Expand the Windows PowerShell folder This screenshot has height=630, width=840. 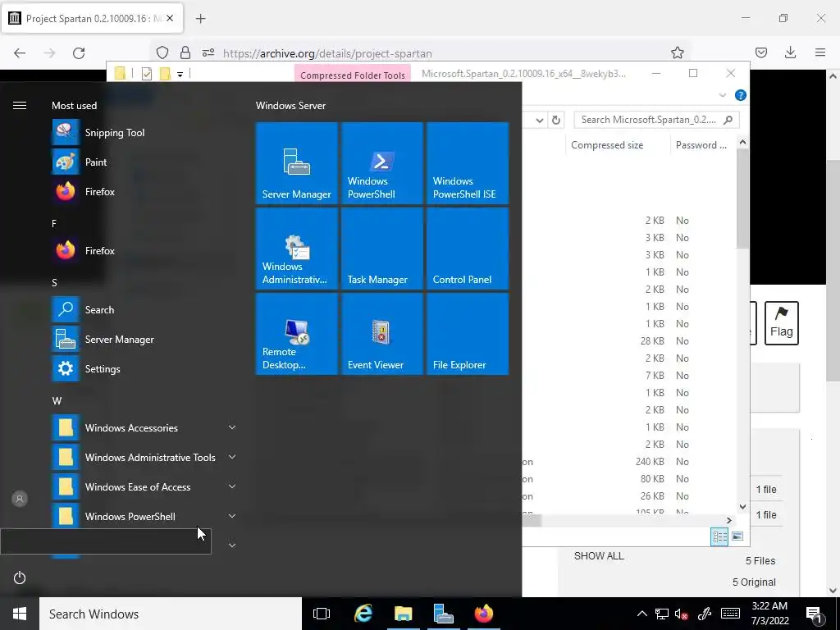[232, 516]
